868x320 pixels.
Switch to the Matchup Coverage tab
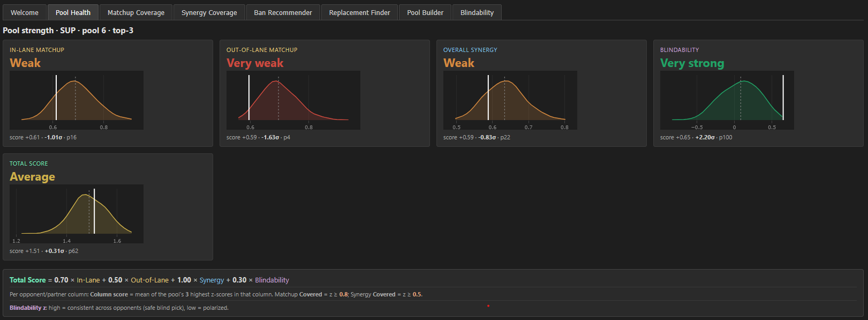[136, 12]
